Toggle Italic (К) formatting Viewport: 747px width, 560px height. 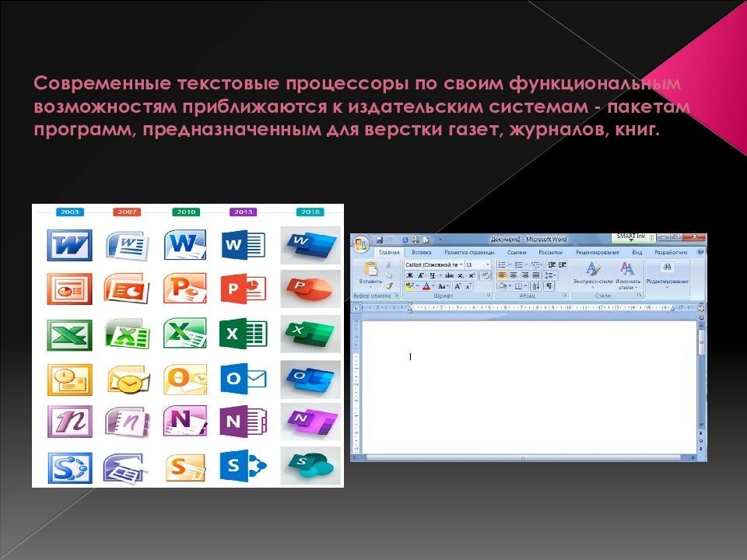(420, 275)
